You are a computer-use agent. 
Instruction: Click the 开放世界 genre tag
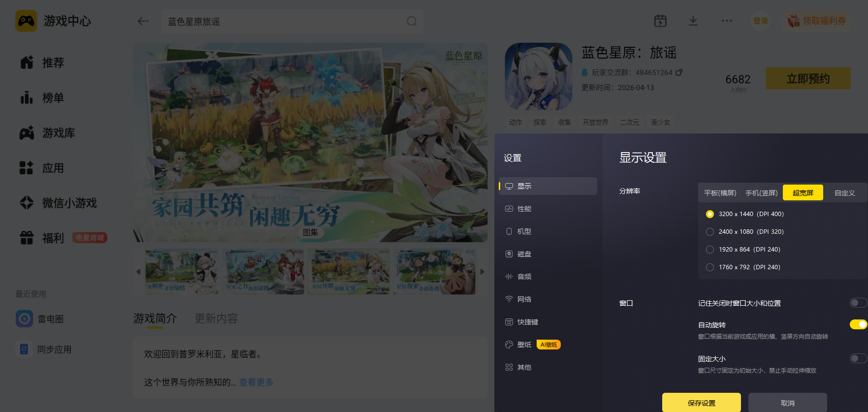pyautogui.click(x=596, y=122)
